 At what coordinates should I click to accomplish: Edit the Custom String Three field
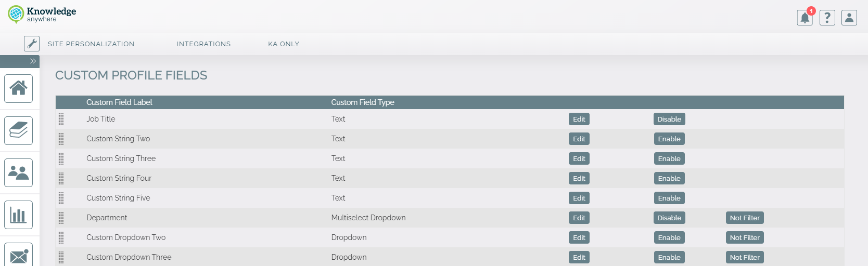[x=579, y=158]
